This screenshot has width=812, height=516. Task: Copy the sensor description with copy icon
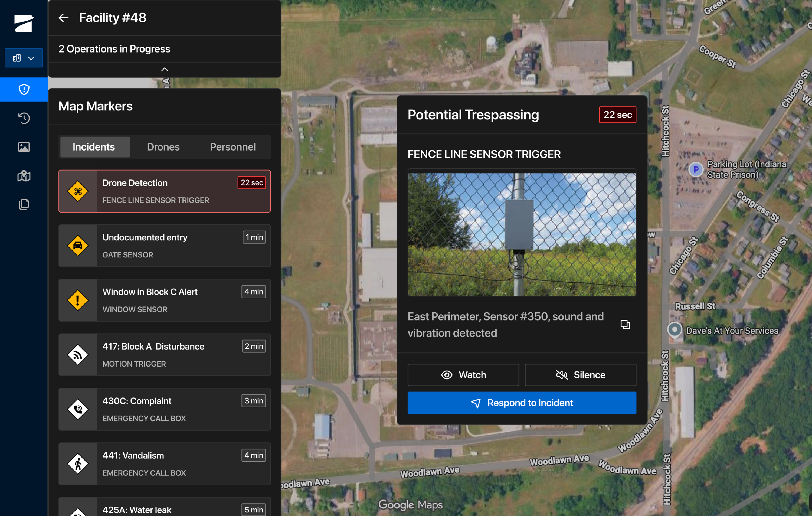[x=625, y=324]
